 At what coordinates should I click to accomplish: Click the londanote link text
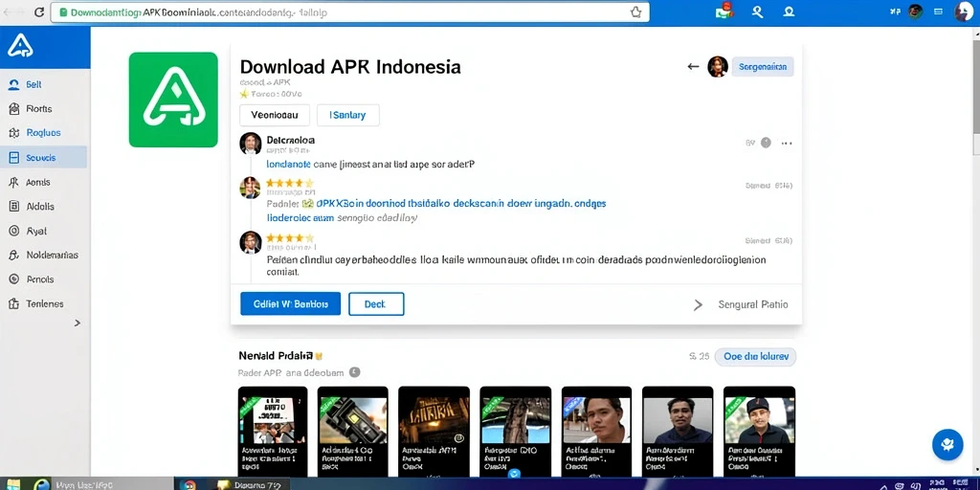(x=289, y=165)
